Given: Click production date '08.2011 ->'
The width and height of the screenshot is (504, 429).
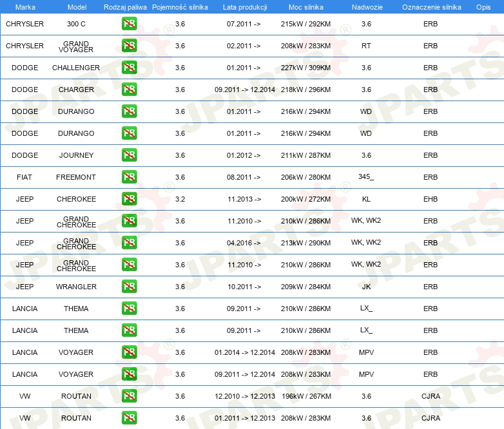Looking at the screenshot, I should [x=244, y=177].
